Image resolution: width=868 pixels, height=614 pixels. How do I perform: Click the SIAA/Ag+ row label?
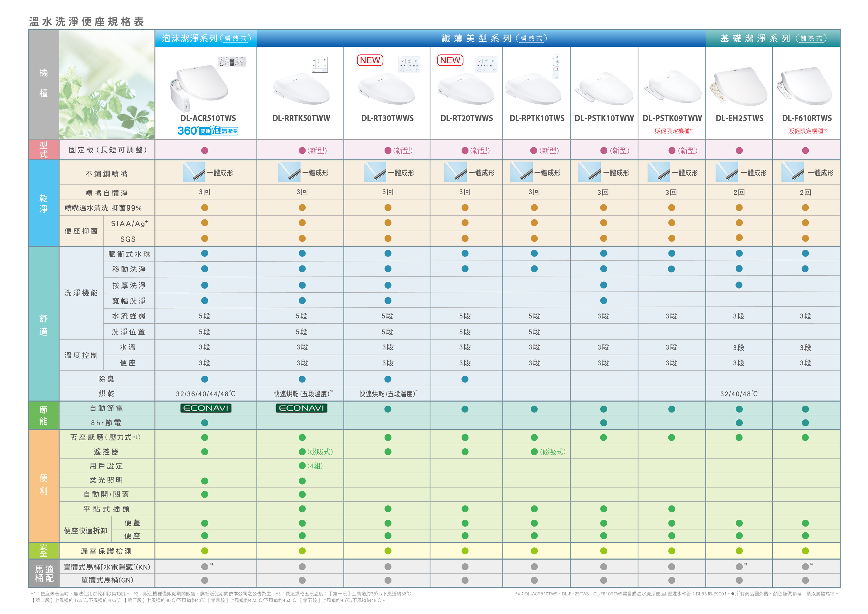[x=130, y=223]
